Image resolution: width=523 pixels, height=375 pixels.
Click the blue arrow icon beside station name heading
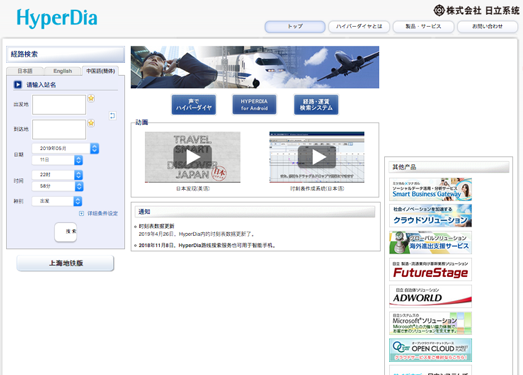(18, 85)
